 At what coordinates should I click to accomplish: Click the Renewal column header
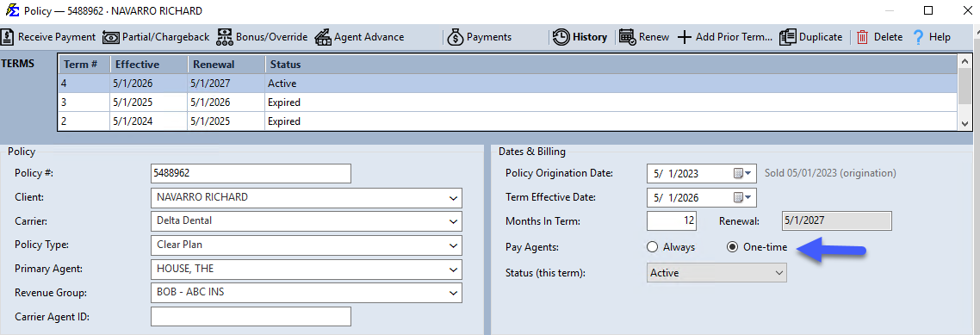(226, 65)
